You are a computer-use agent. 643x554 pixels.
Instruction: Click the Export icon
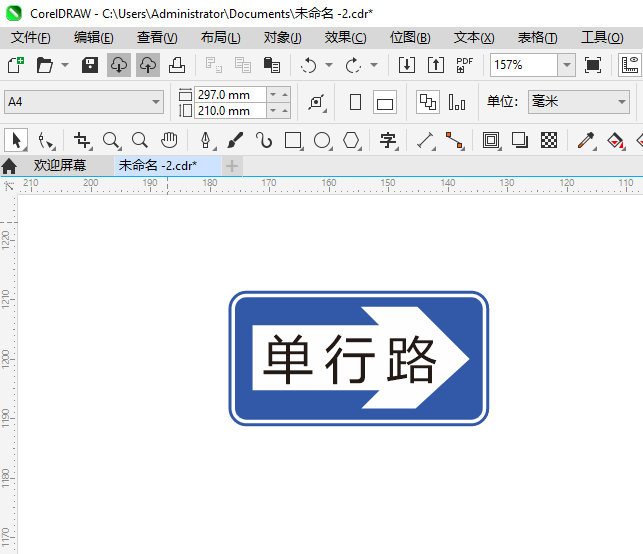[x=436, y=65]
